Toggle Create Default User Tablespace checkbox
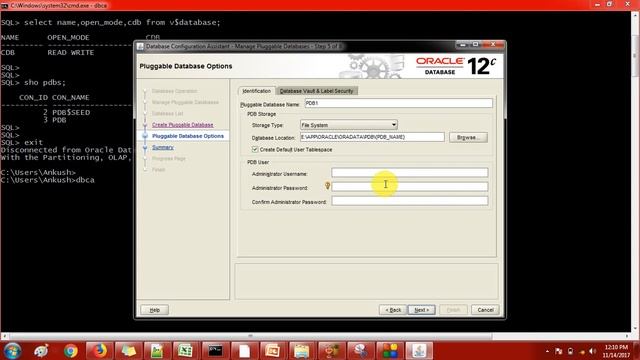The height and width of the screenshot is (360, 640). pos(255,149)
